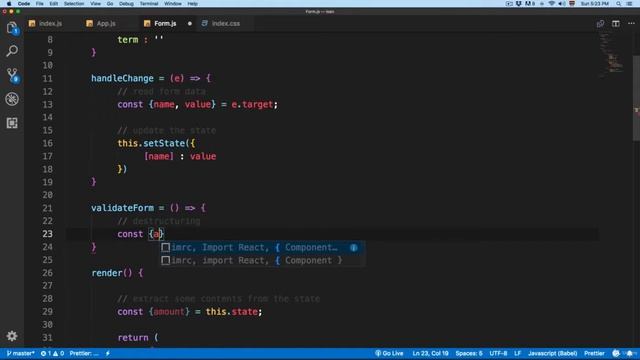Show more info for the highlighted imrc suggestion

(353, 247)
